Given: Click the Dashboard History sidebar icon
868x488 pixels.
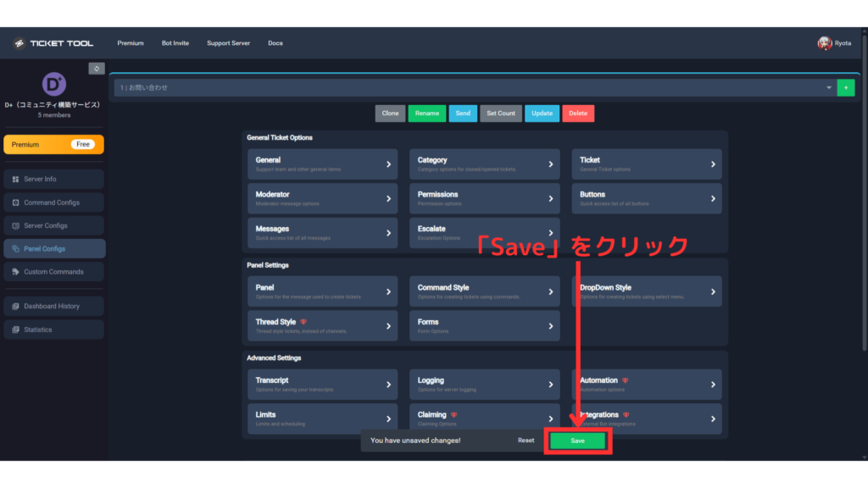Looking at the screenshot, I should point(15,306).
